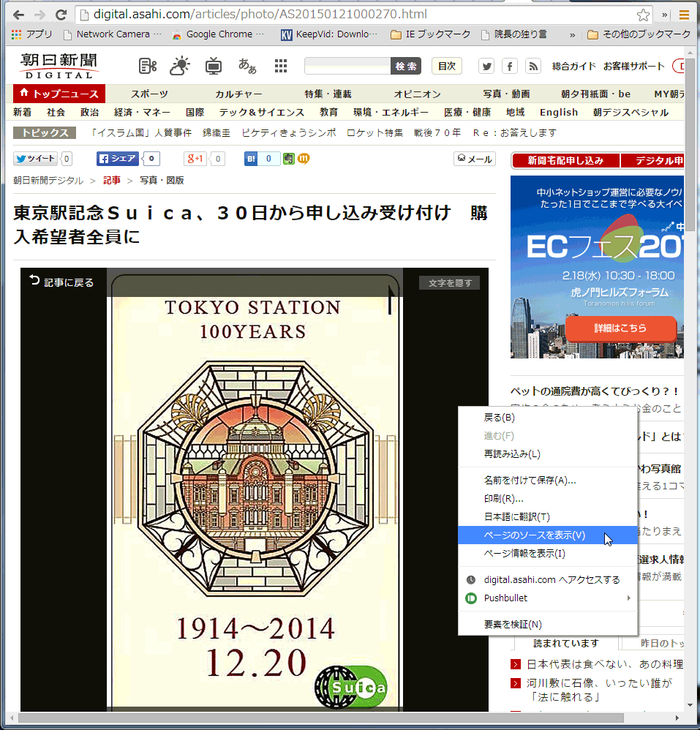Click the 検索 search button

406,66
